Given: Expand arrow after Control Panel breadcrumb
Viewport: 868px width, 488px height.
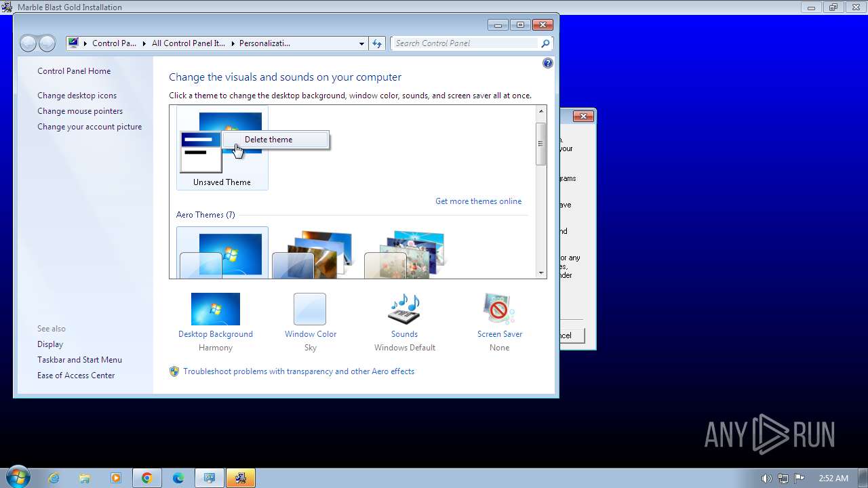Looking at the screenshot, I should 144,43.
